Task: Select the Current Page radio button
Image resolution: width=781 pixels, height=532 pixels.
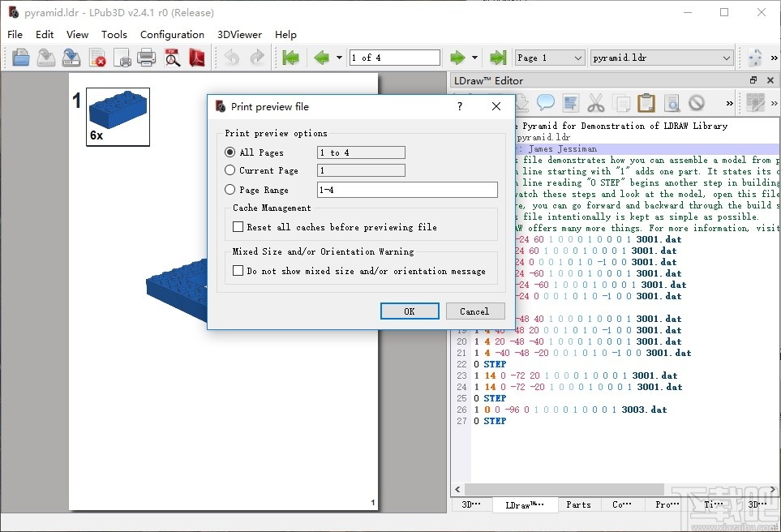Action: point(230,170)
